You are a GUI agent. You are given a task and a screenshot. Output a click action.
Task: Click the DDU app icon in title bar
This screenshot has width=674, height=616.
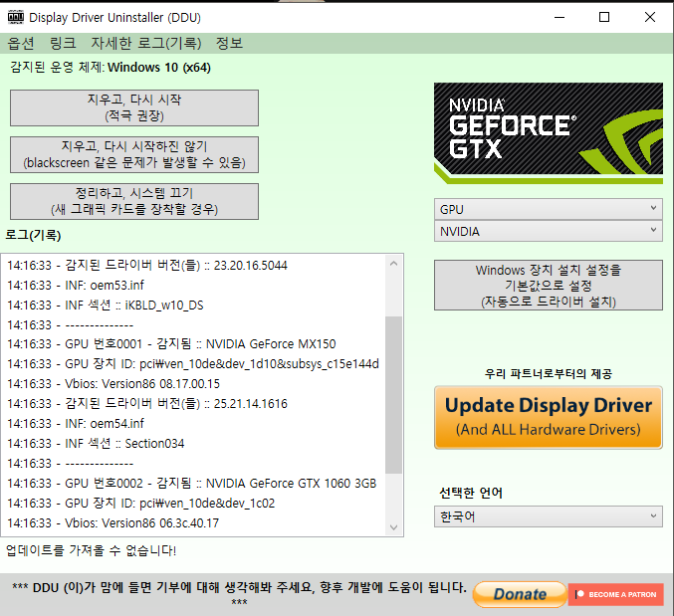click(16, 17)
